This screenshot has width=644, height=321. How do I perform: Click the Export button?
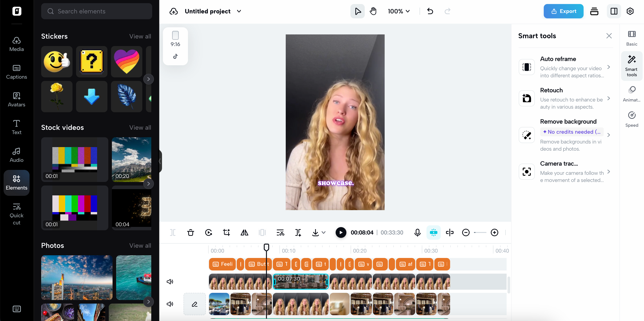click(563, 11)
